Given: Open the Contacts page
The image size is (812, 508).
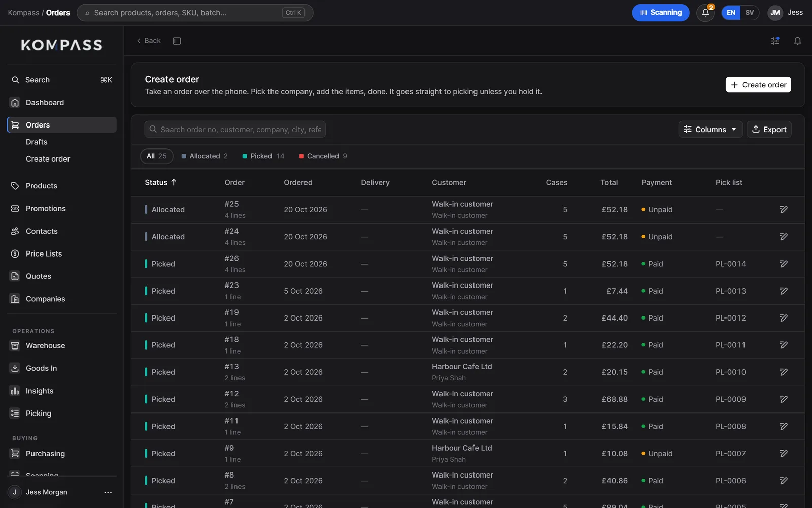Looking at the screenshot, I should (x=62, y=231).
